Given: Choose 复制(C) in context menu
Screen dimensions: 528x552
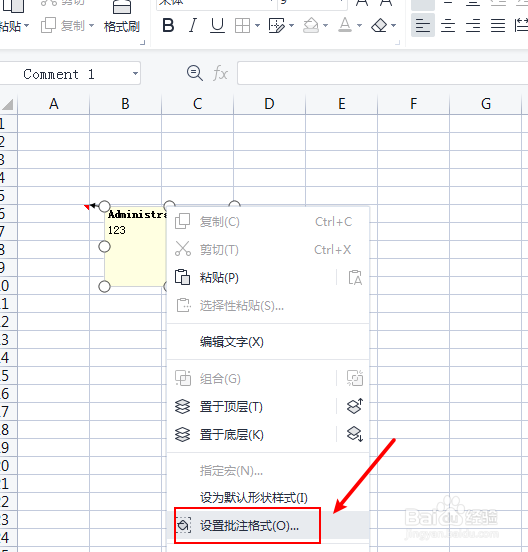Looking at the screenshot, I should [268, 222].
